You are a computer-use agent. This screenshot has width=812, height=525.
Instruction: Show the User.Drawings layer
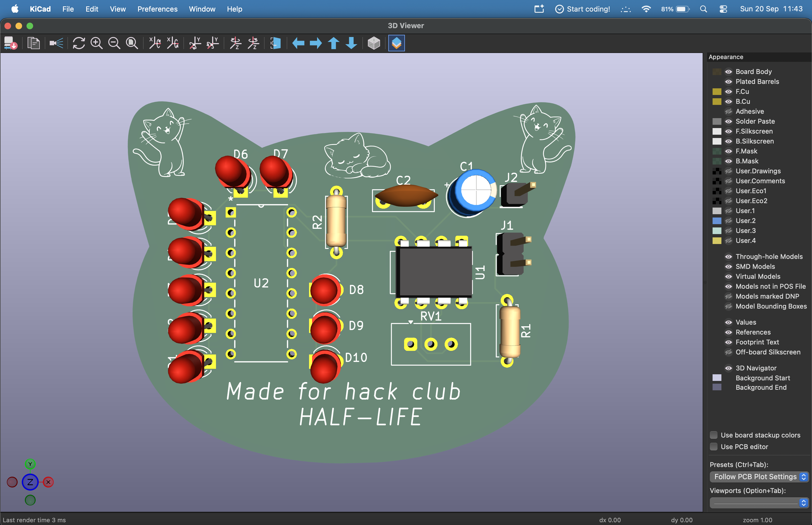[728, 171]
